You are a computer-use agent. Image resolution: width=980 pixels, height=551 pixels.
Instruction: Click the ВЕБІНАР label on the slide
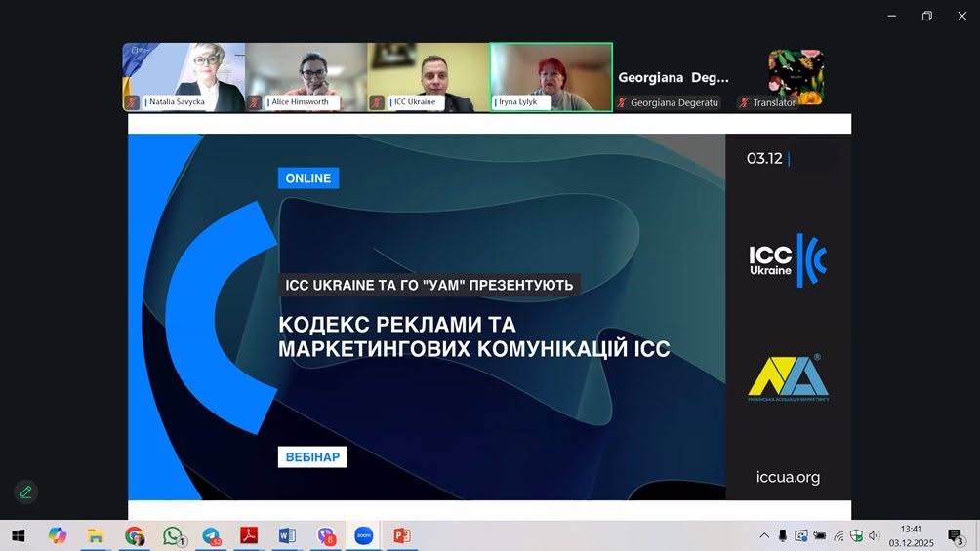(312, 456)
